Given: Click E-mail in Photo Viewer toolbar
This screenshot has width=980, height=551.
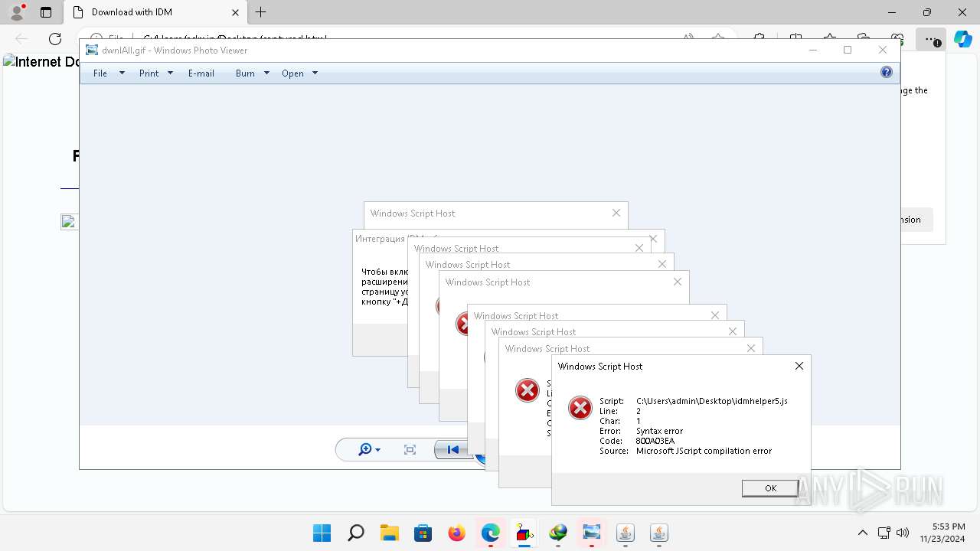Looking at the screenshot, I should point(201,73).
